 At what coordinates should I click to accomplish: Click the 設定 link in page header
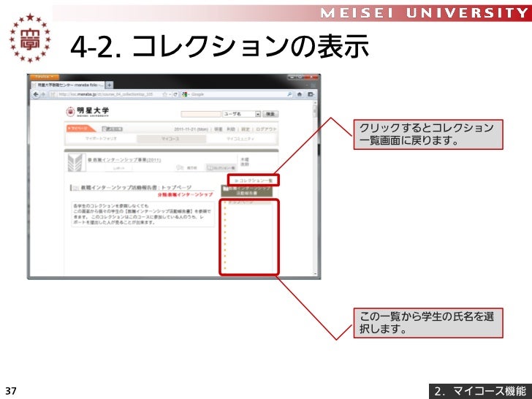click(x=246, y=129)
